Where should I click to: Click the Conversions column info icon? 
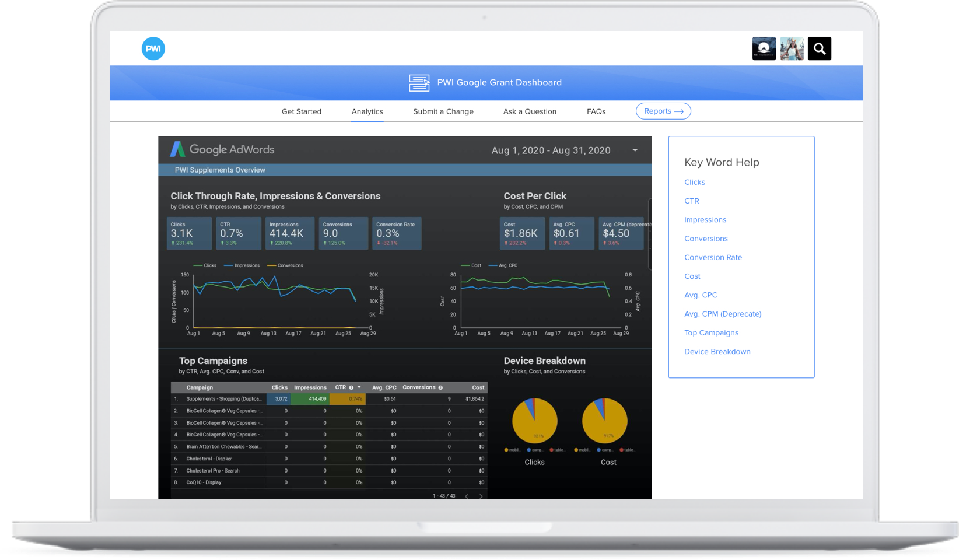(x=440, y=387)
